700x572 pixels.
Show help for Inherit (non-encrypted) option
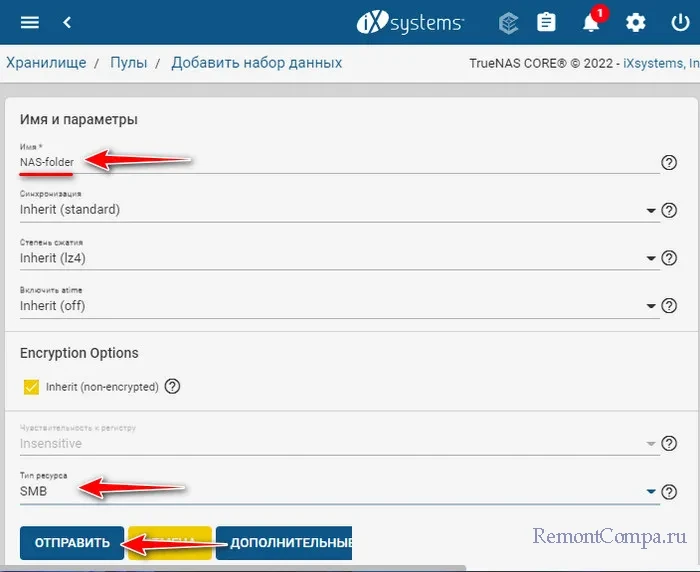(x=172, y=386)
